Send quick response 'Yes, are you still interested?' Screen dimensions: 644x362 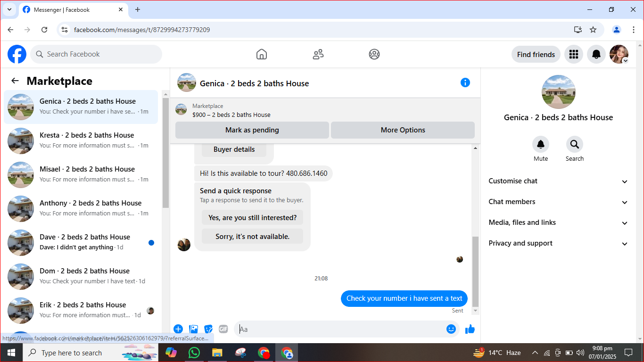253,218
